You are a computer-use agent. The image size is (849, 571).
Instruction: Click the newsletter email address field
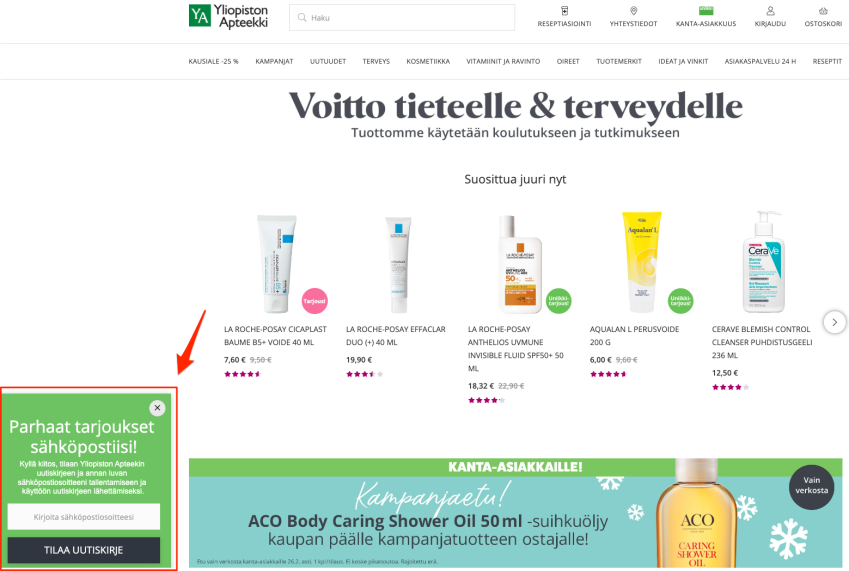83,517
